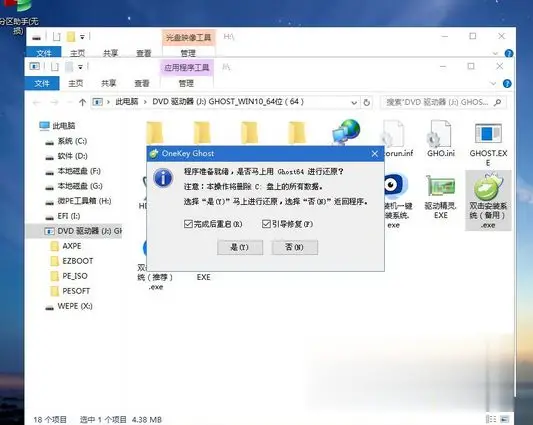Refresh the current folder view
The image size is (533, 425).
point(366,102)
